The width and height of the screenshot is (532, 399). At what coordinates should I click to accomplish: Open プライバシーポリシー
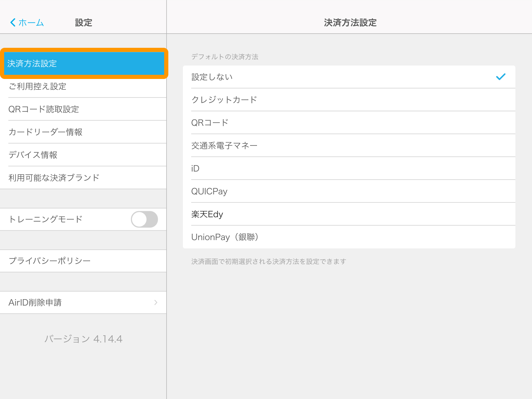[x=83, y=261]
